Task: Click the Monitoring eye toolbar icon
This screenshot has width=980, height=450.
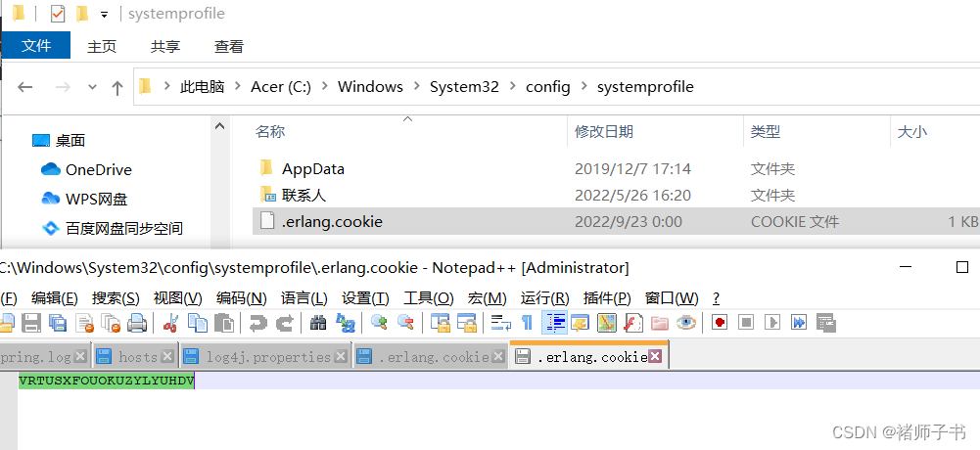Action: click(686, 323)
